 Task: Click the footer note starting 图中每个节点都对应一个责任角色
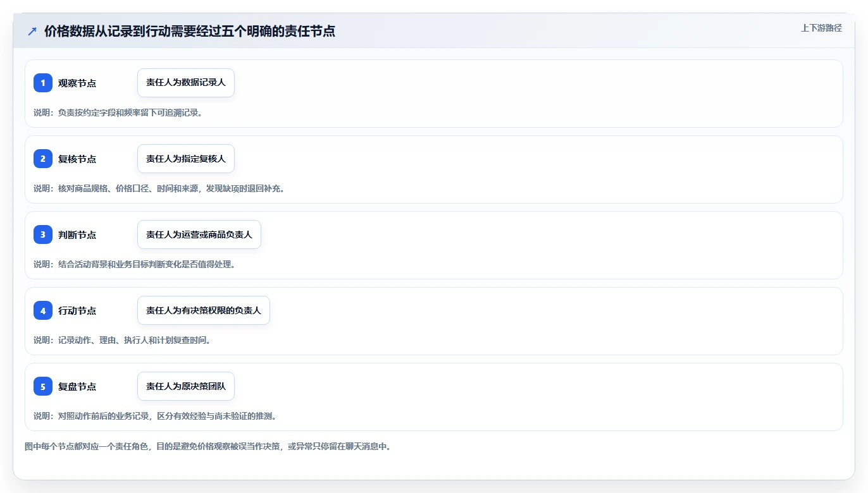coord(208,446)
